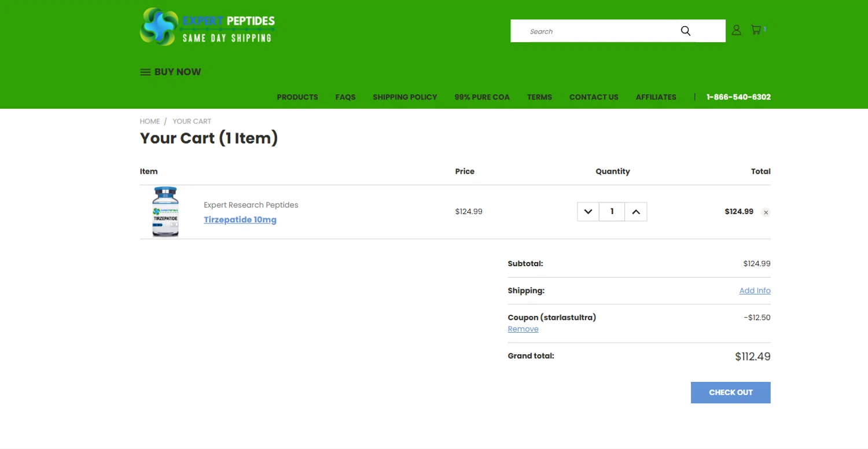Decrease quantity with the down chevron
Screen dimensions: 868x449
click(588, 212)
